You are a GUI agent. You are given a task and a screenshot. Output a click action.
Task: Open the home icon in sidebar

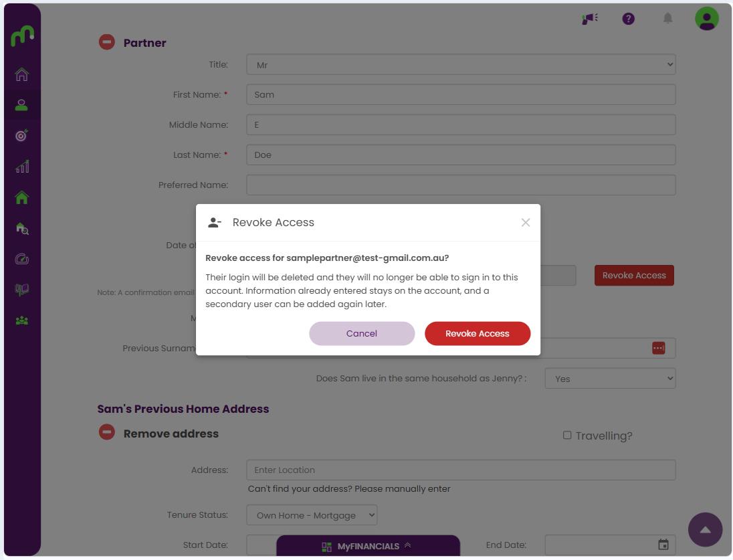coord(21,74)
